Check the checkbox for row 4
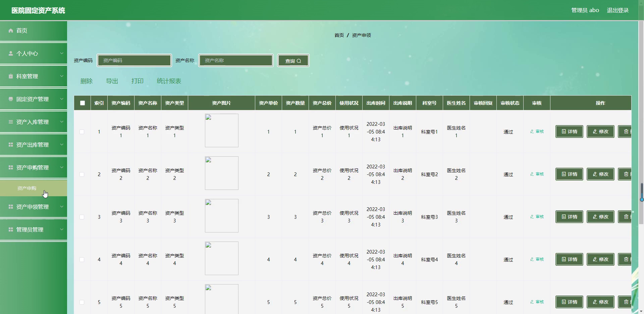Viewport: 644px width, 314px height. tap(82, 260)
